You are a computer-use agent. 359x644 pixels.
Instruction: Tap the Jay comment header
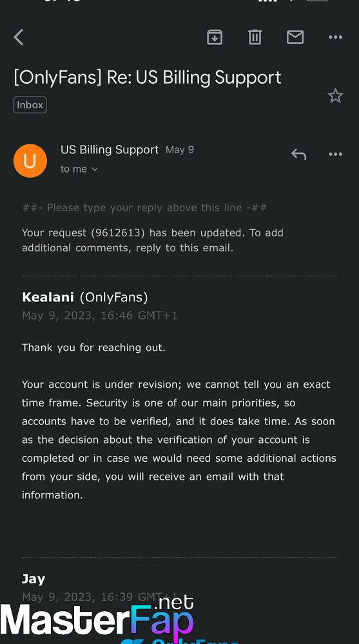pyautogui.click(x=34, y=579)
